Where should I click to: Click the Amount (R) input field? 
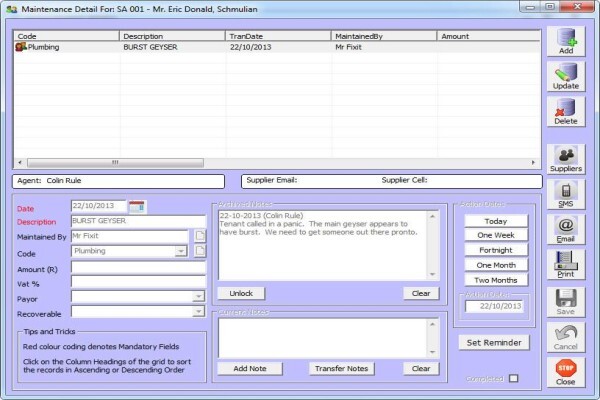[x=139, y=268]
